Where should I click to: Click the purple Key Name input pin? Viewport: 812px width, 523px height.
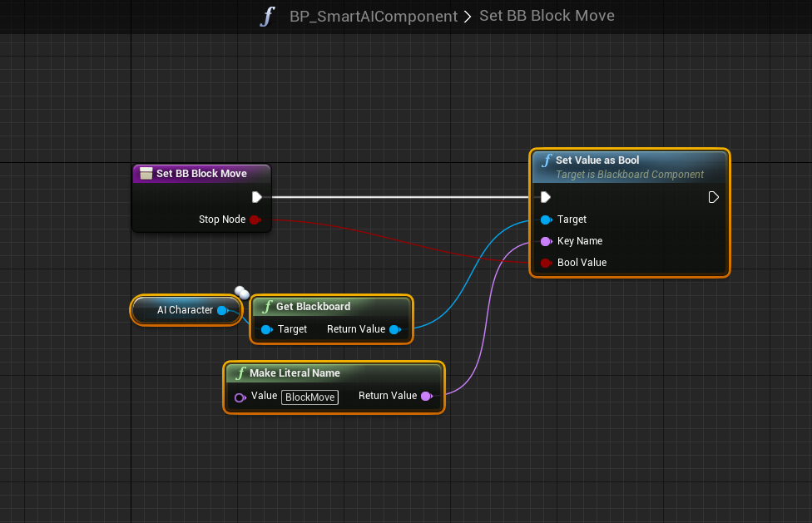546,241
